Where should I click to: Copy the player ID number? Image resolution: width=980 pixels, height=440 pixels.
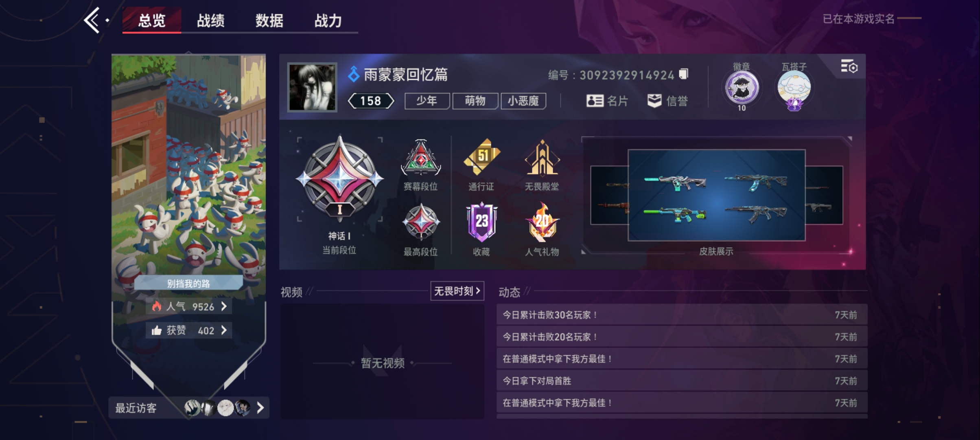pyautogui.click(x=684, y=74)
